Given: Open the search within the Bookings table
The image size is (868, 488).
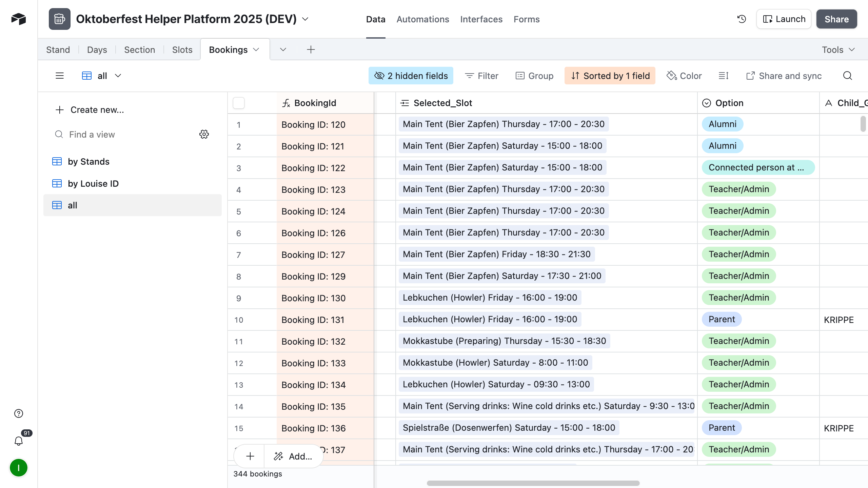Looking at the screenshot, I should pos(847,76).
